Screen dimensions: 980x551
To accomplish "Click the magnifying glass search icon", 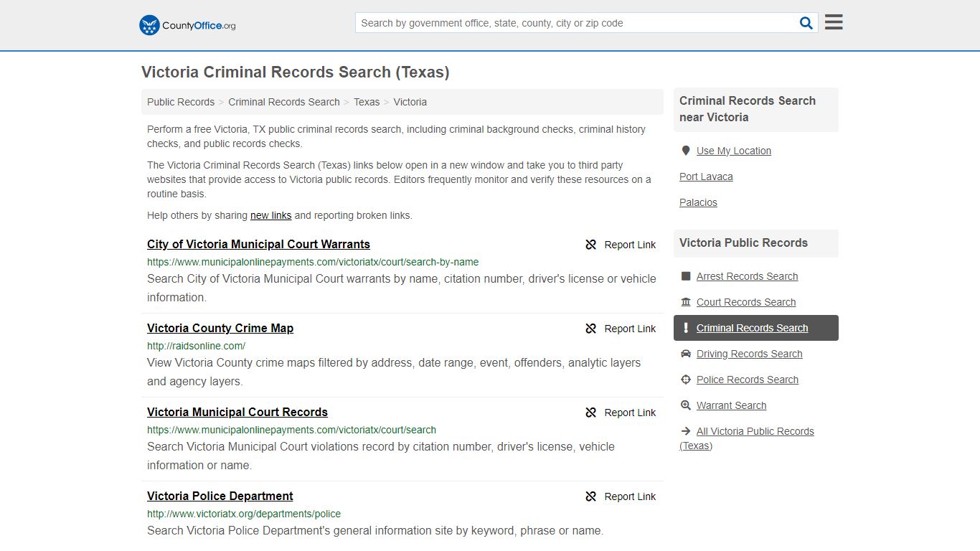I will pos(806,23).
